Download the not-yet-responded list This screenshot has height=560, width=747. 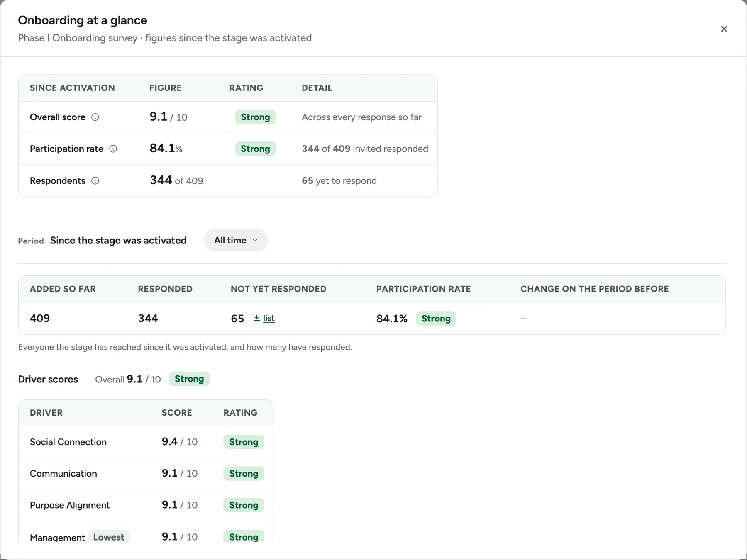[269, 318]
